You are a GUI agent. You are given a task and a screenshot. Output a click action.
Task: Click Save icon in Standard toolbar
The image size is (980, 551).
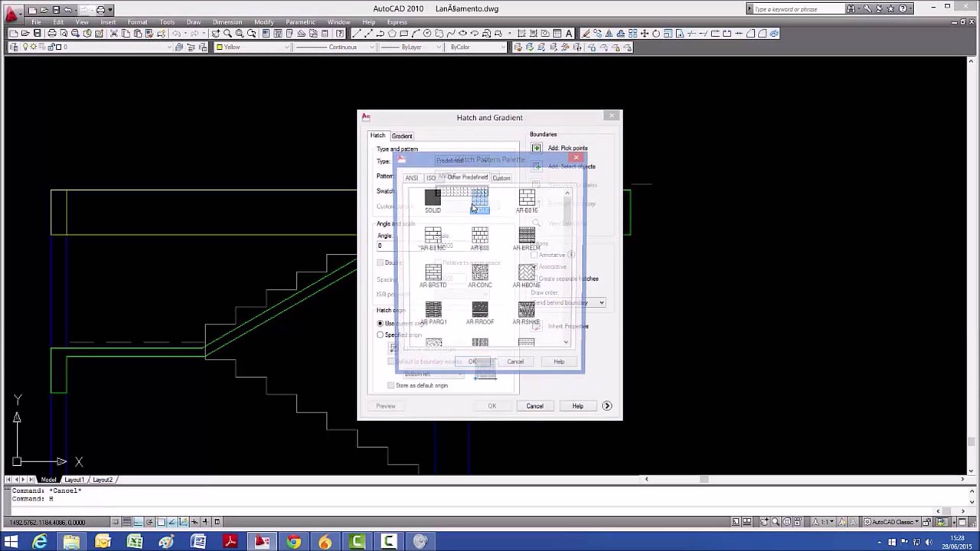tap(37, 34)
